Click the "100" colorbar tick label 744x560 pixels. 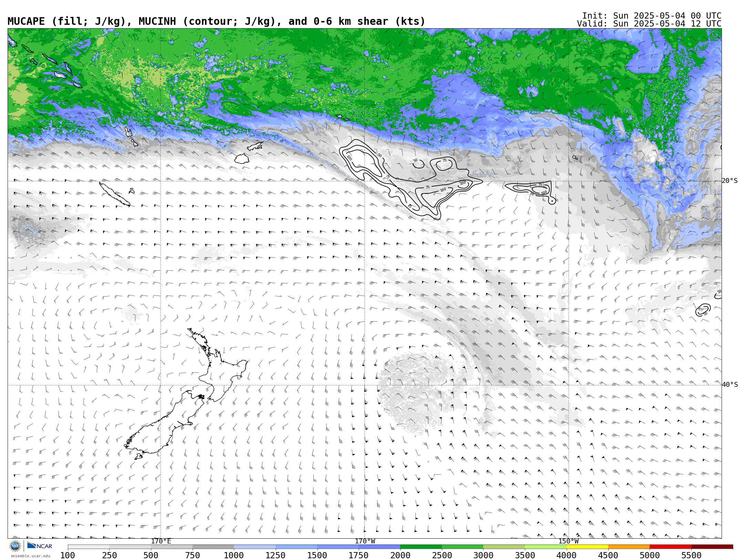coord(68,556)
